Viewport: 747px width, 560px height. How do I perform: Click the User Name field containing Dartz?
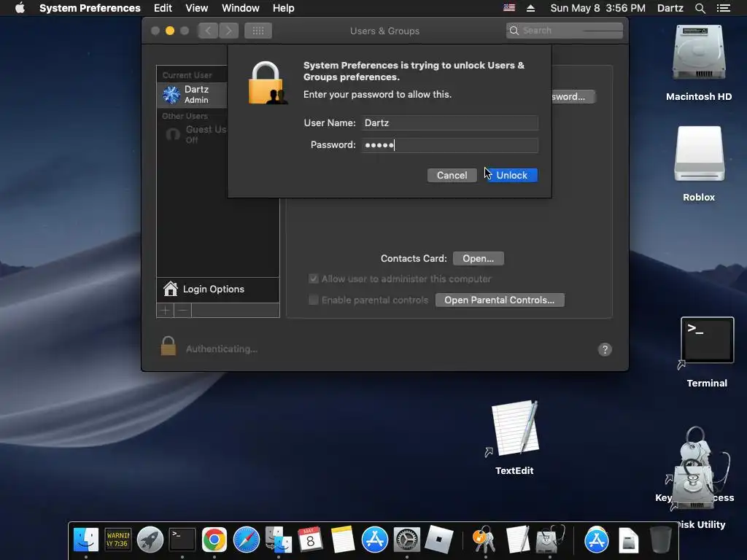(x=449, y=122)
